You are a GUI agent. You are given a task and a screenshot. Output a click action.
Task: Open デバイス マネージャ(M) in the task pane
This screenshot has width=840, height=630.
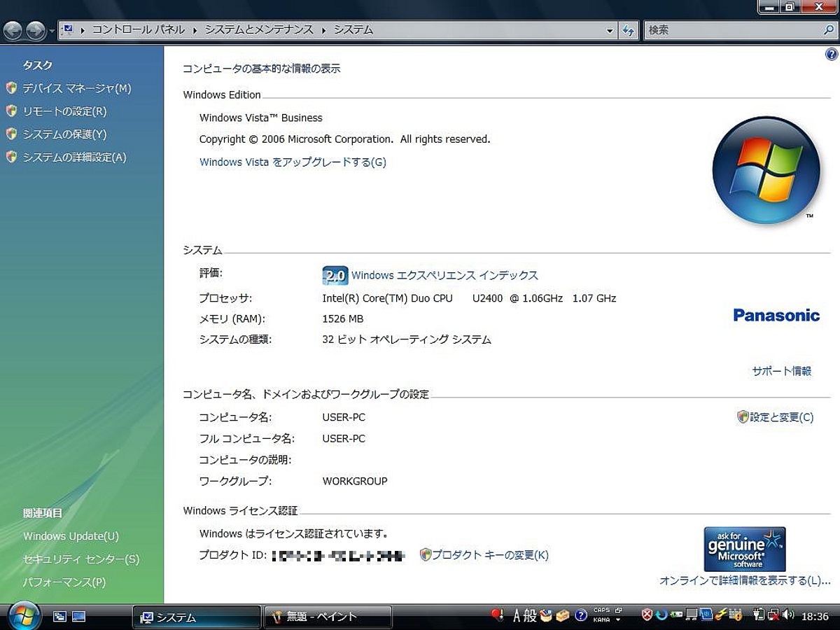pos(76,88)
